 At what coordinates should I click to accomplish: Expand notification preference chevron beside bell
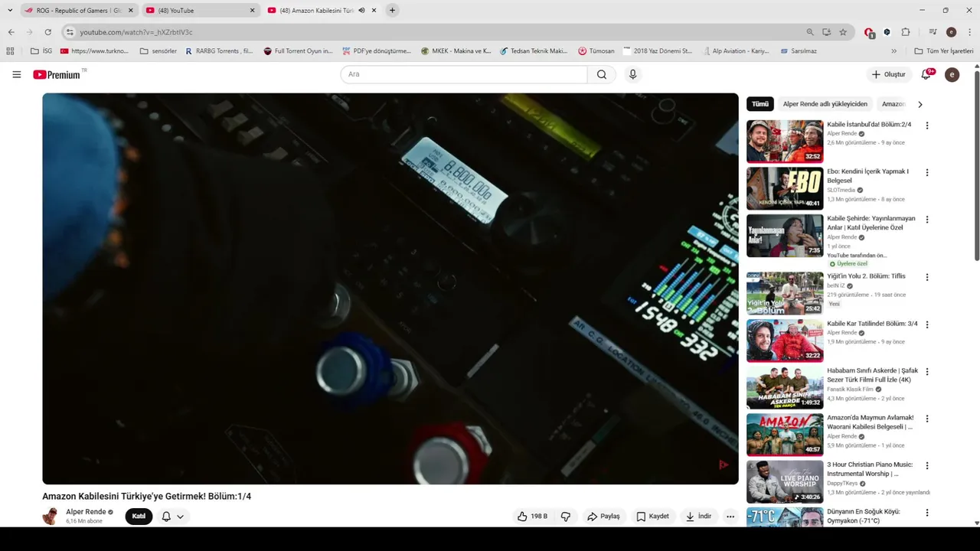180,517
